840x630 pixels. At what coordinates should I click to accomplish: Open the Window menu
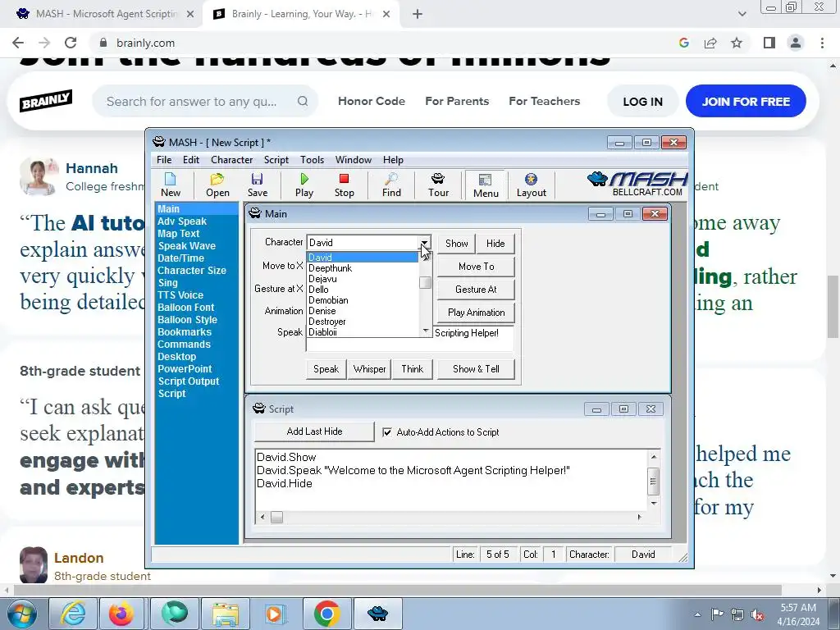353,160
